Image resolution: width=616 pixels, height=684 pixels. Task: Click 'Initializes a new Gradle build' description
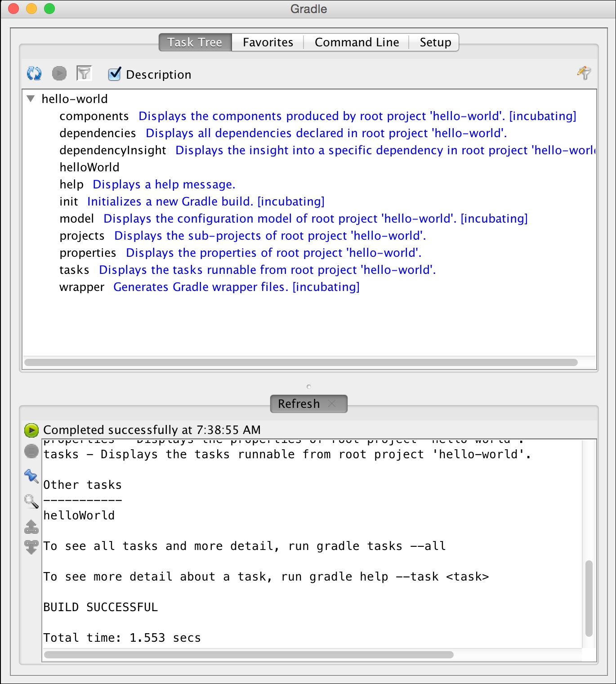[206, 201]
